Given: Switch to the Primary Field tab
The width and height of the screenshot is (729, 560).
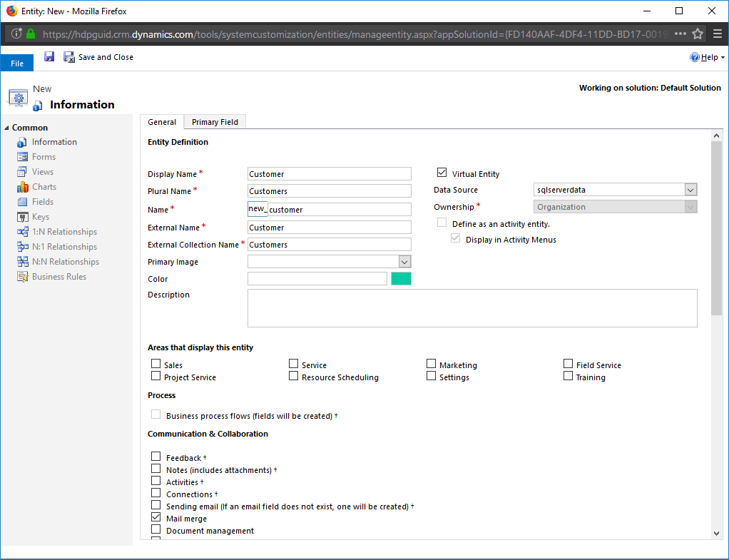Looking at the screenshot, I should (214, 121).
